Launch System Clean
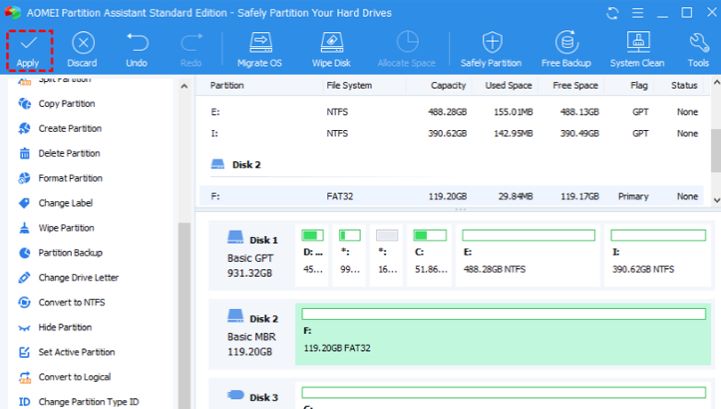 (x=637, y=50)
